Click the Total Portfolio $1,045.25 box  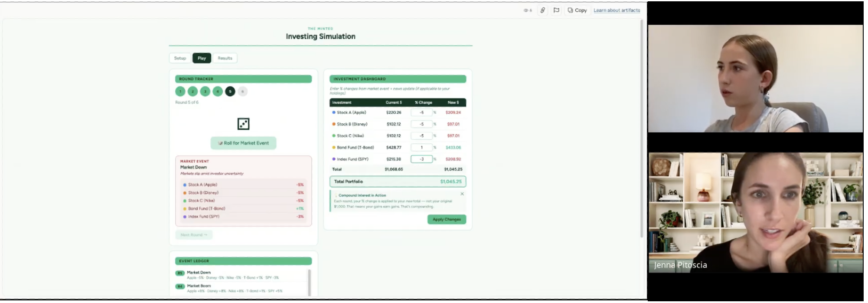click(398, 181)
